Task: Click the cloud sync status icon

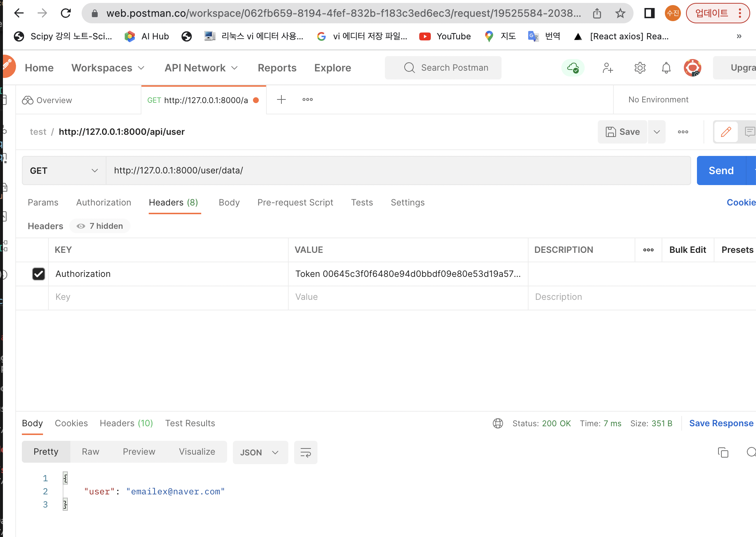Action: click(573, 68)
